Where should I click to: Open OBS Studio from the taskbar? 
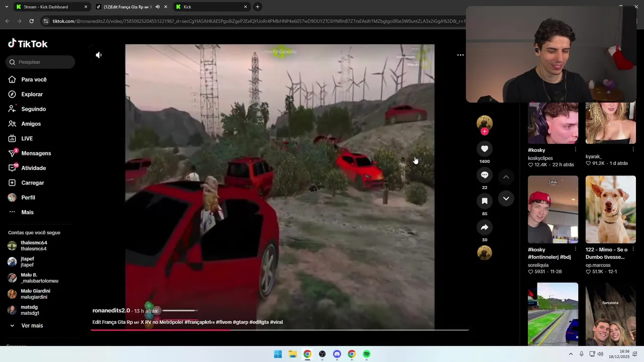click(322, 354)
